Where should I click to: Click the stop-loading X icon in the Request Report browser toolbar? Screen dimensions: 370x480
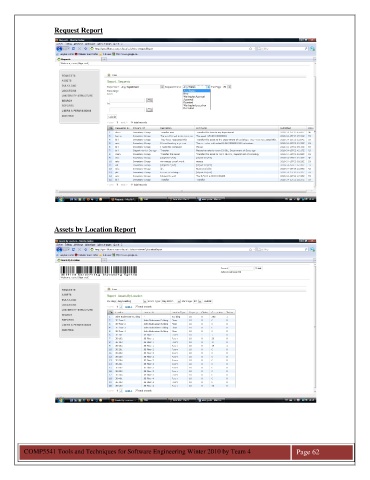(79, 49)
